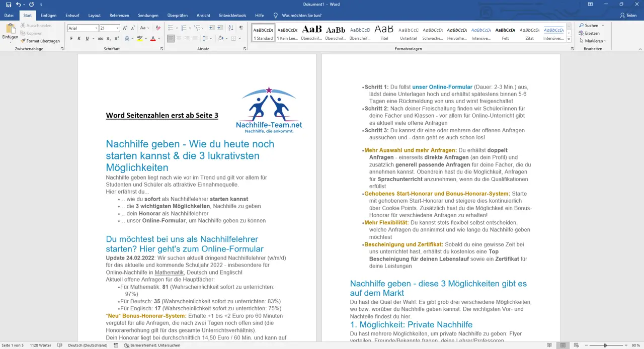
Task: Toggle bold (F) formatting
Action: click(x=71, y=38)
